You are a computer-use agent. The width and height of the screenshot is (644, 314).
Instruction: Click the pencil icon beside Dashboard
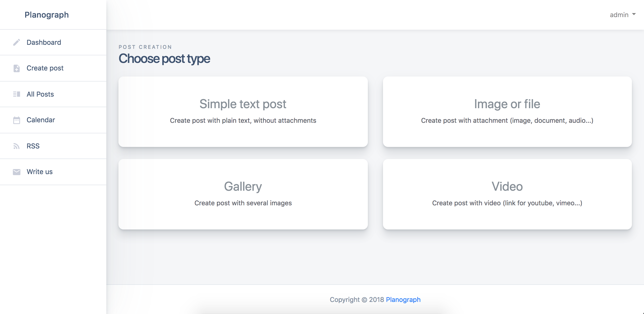(17, 42)
